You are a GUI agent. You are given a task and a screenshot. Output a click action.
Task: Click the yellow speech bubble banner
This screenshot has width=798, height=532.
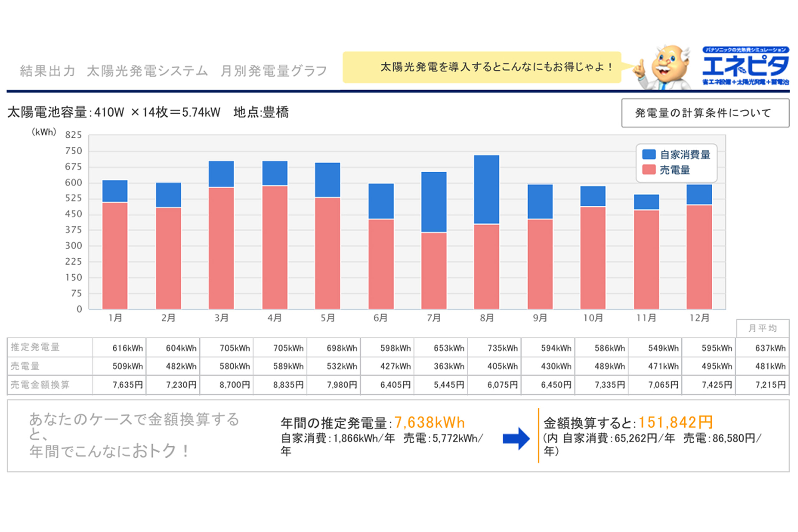pos(482,67)
